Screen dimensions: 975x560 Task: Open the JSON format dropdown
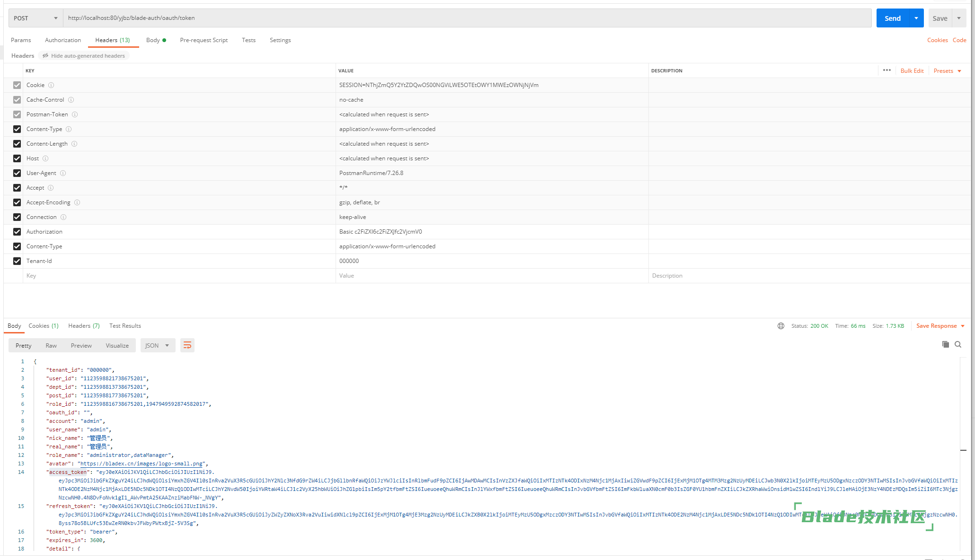click(157, 345)
